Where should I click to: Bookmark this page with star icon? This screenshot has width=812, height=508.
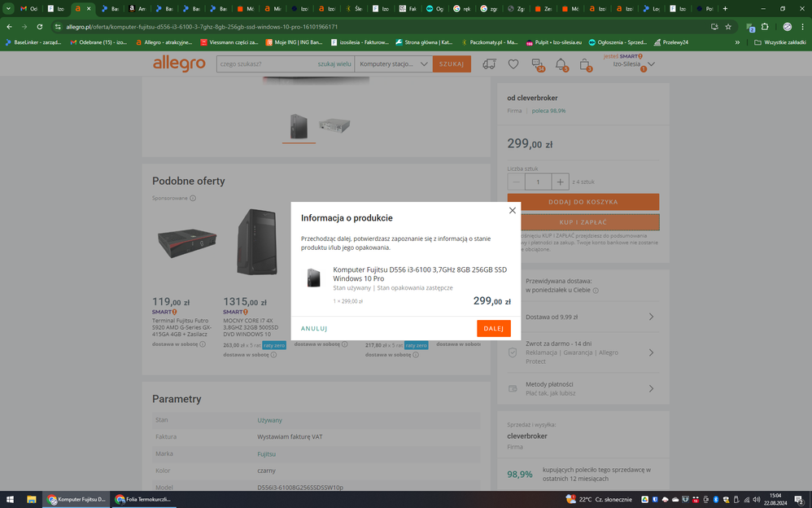click(x=728, y=26)
